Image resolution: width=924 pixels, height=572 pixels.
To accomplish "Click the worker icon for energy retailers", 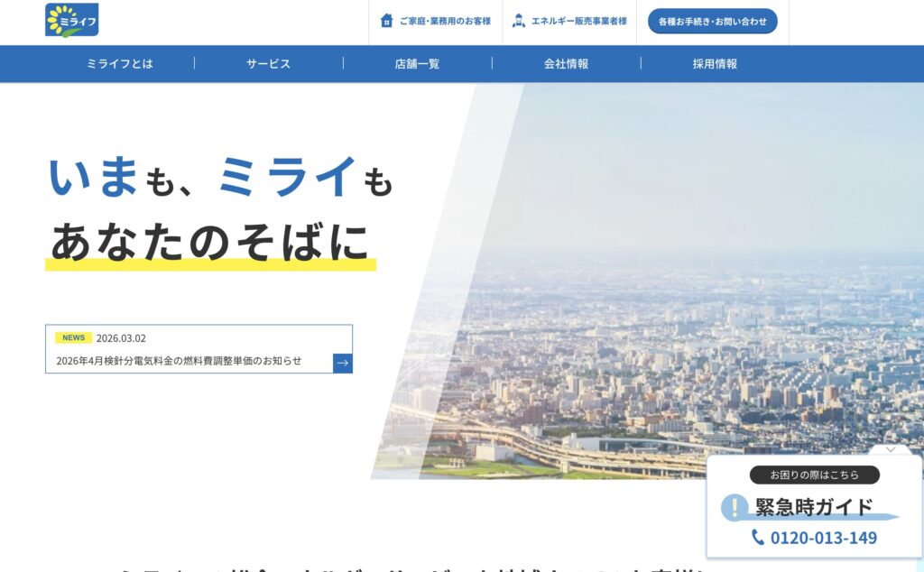I will (x=519, y=21).
